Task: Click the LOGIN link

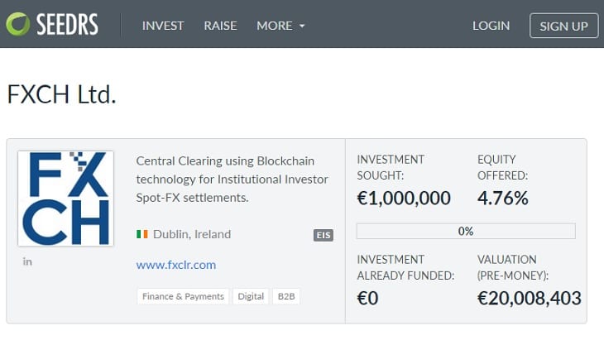Action: 491,26
